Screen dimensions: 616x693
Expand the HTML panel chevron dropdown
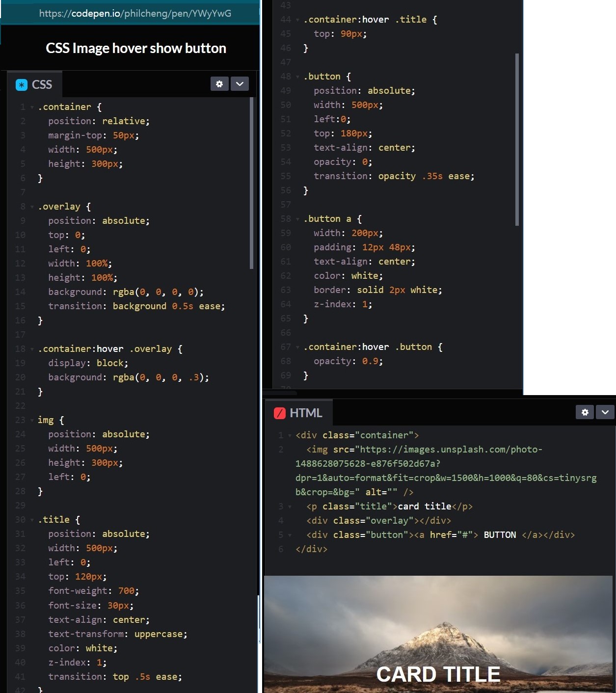pyautogui.click(x=605, y=412)
